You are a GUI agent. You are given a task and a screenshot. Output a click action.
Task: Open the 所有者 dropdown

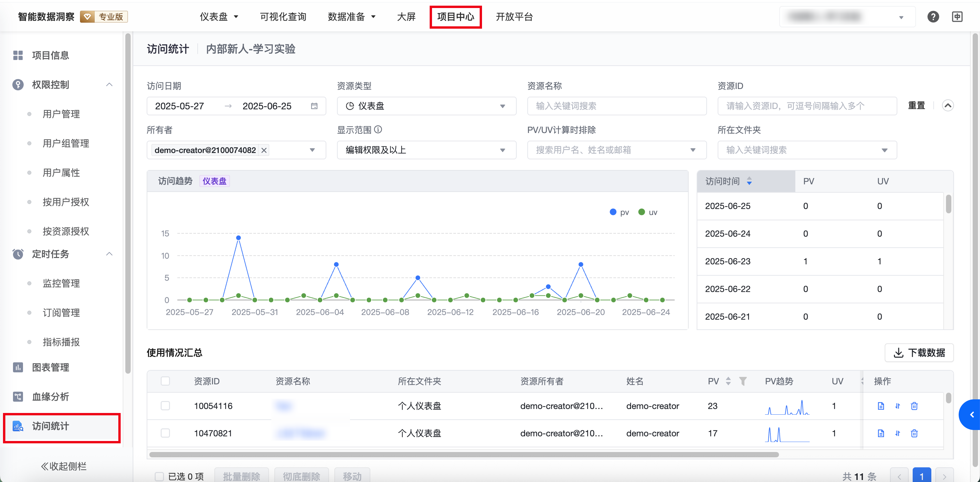[236, 150]
